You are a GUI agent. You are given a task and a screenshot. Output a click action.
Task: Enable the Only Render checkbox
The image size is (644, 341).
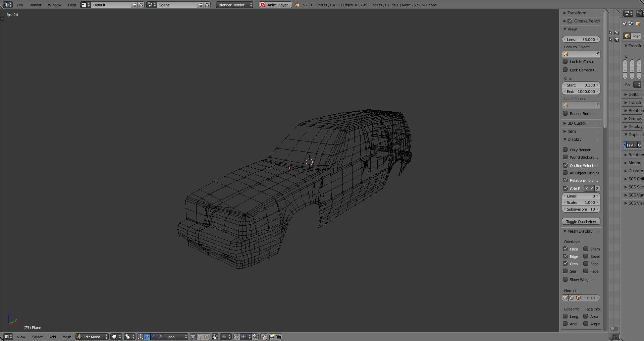pyautogui.click(x=565, y=150)
